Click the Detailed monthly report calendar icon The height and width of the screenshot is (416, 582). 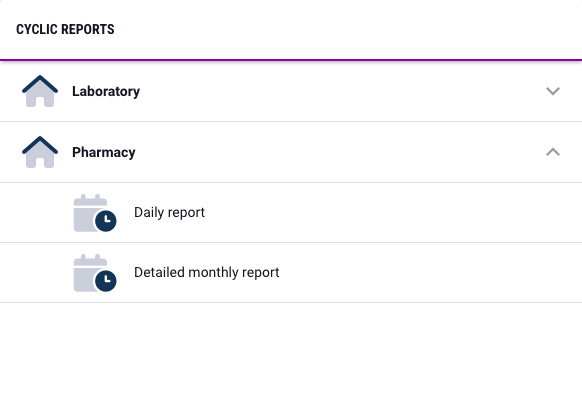[95, 273]
